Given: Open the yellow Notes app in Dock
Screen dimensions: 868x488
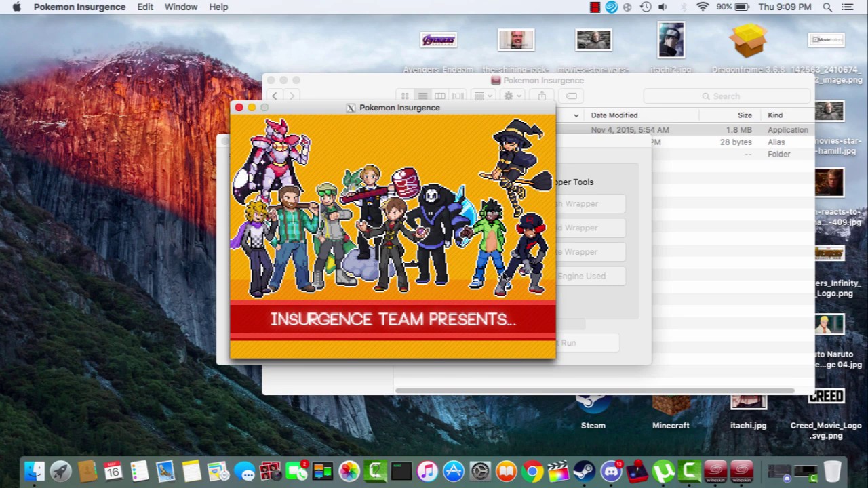Looking at the screenshot, I should pyautogui.click(x=192, y=471).
